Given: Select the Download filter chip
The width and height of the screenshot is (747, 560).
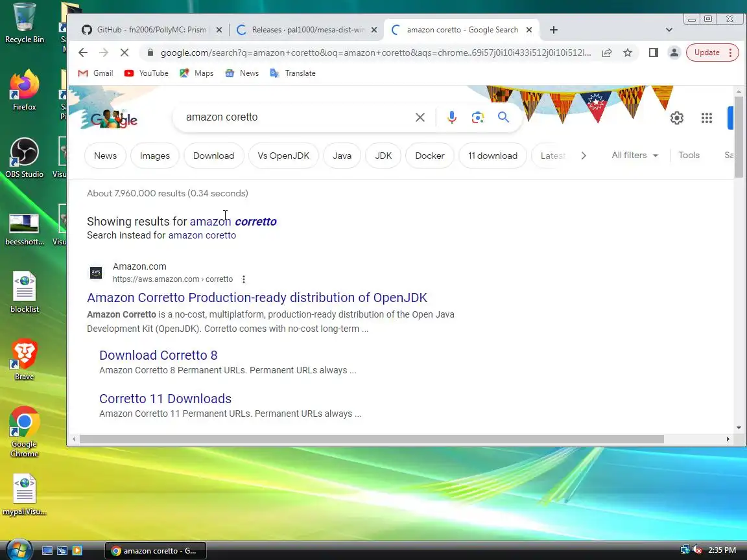Looking at the screenshot, I should [213, 156].
